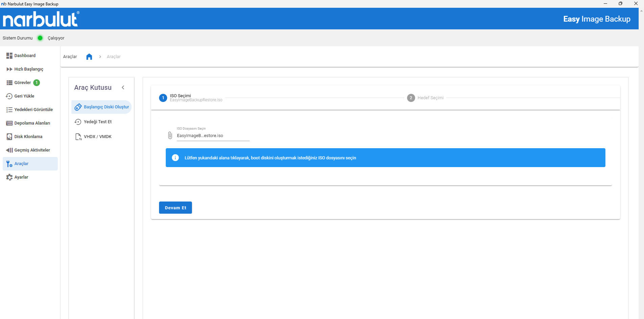Image resolution: width=644 pixels, height=319 pixels.
Task: Click the Hızlı Başlangıç fast-forward icon
Action: [x=9, y=69]
